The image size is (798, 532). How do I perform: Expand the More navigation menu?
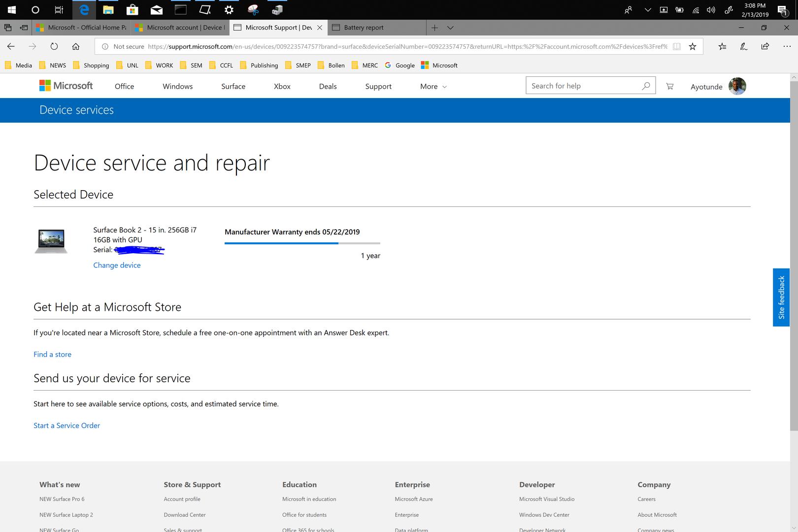(433, 86)
